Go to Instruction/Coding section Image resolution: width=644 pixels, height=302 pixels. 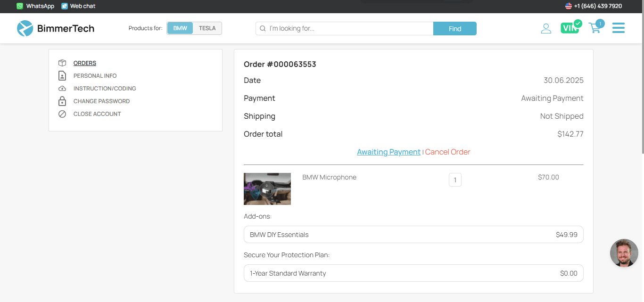tap(105, 89)
